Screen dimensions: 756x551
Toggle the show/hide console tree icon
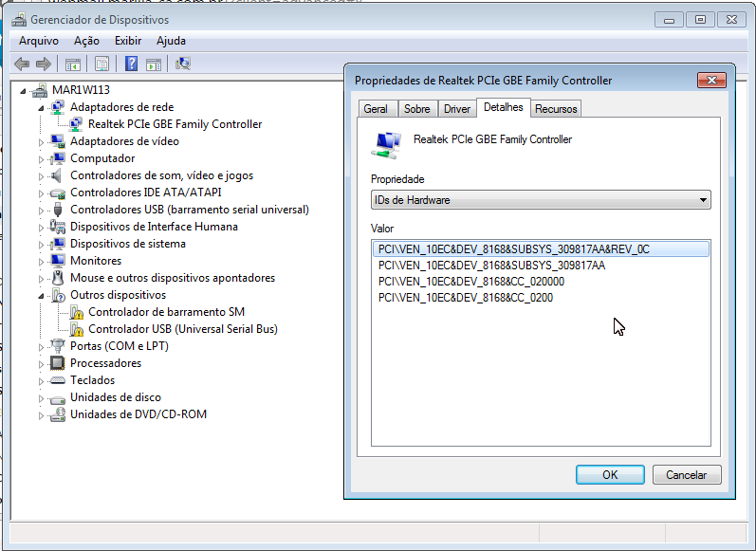(x=73, y=64)
